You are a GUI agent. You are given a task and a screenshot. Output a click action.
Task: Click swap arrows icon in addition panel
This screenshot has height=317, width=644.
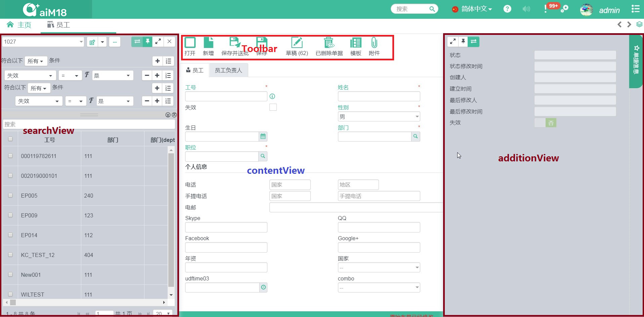coord(473,41)
